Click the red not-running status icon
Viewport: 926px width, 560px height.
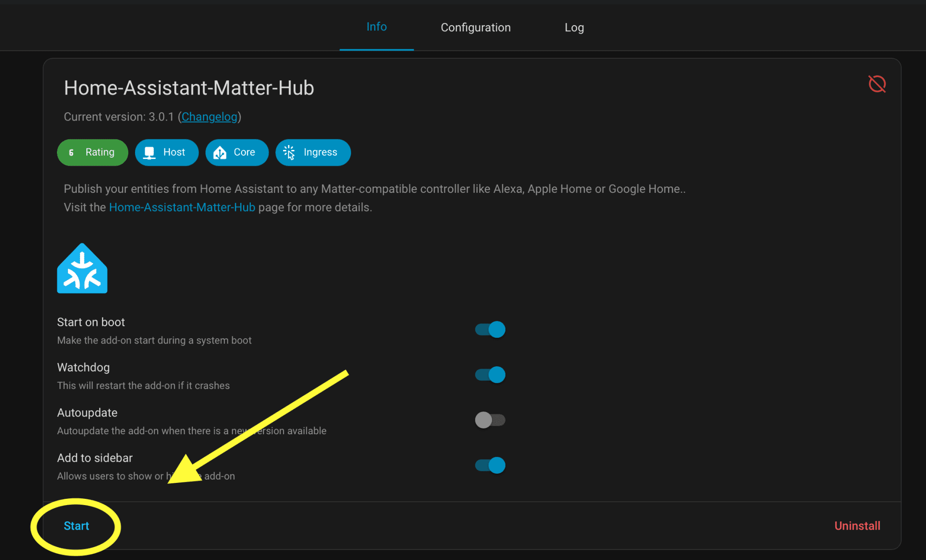coord(876,84)
